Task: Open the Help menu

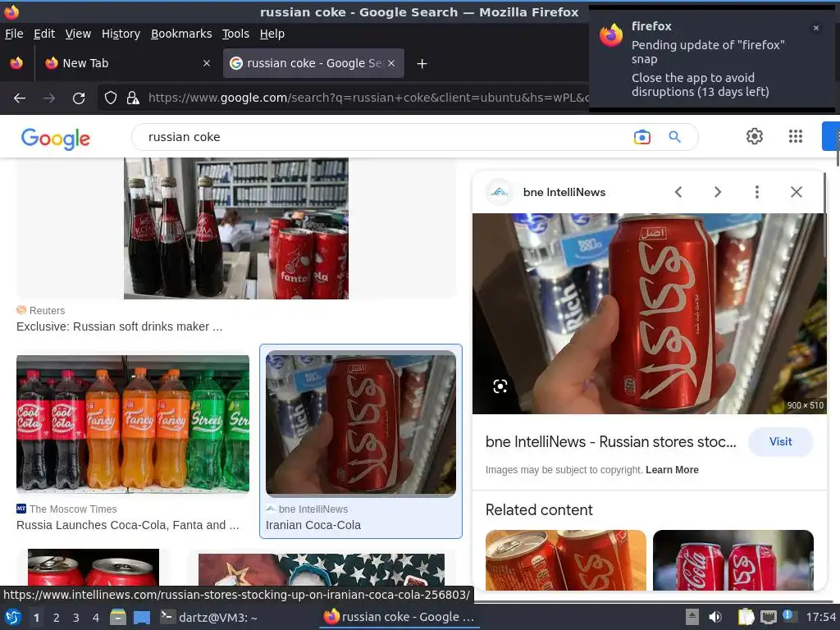Action: pyautogui.click(x=272, y=34)
